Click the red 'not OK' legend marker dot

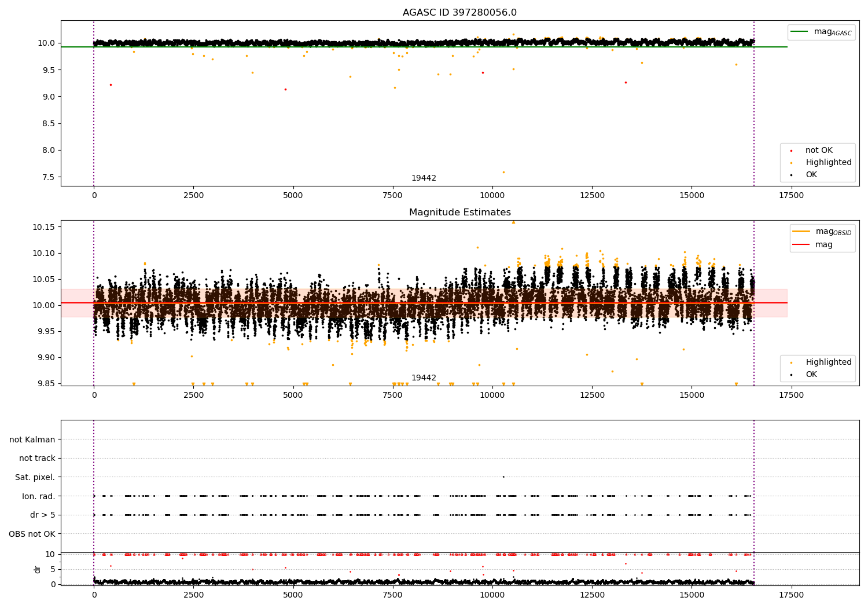pos(792,151)
